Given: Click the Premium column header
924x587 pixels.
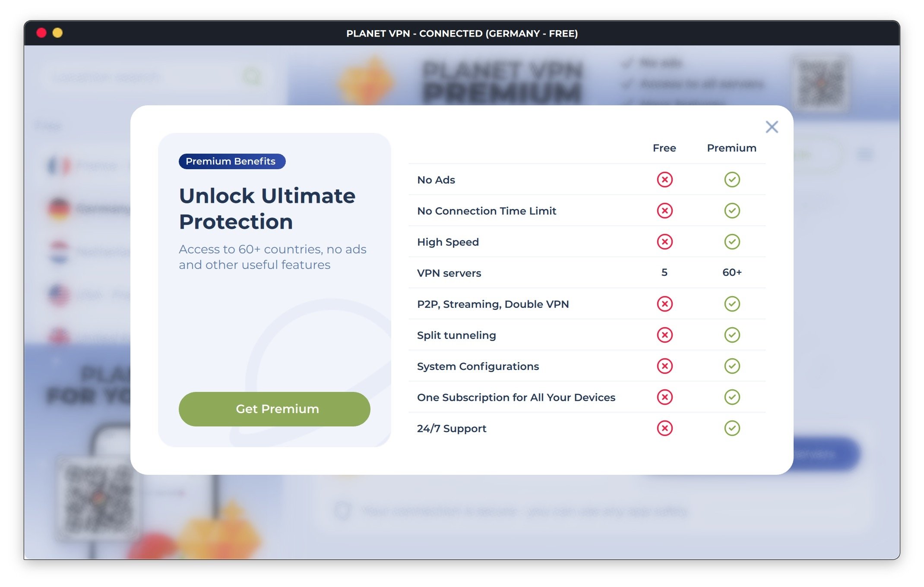Looking at the screenshot, I should pos(731,148).
